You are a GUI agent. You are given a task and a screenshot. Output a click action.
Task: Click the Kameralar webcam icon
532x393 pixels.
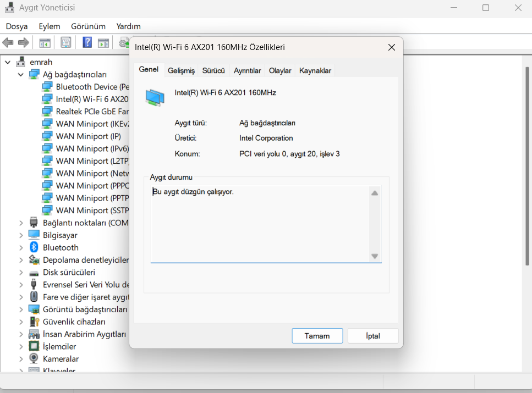tap(34, 358)
